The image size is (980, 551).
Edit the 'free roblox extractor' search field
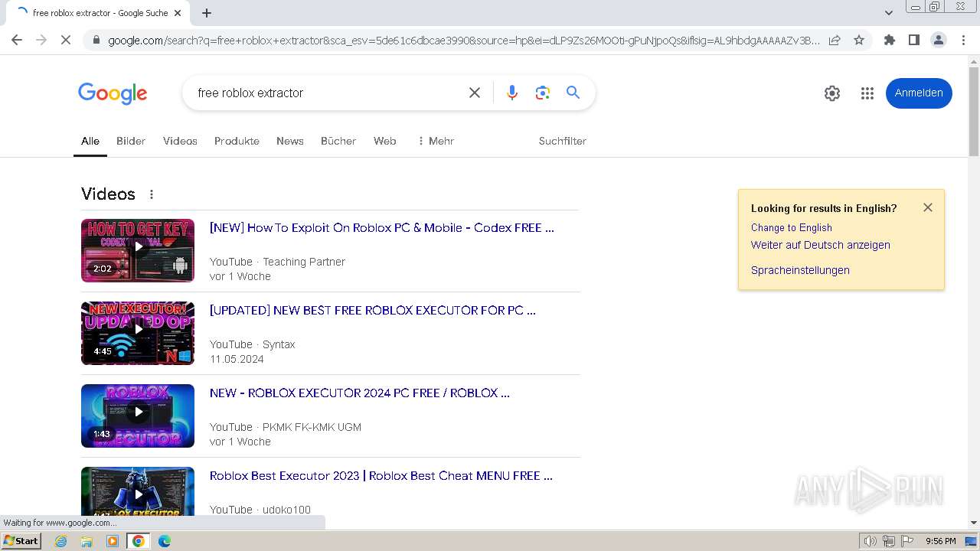[x=325, y=93]
